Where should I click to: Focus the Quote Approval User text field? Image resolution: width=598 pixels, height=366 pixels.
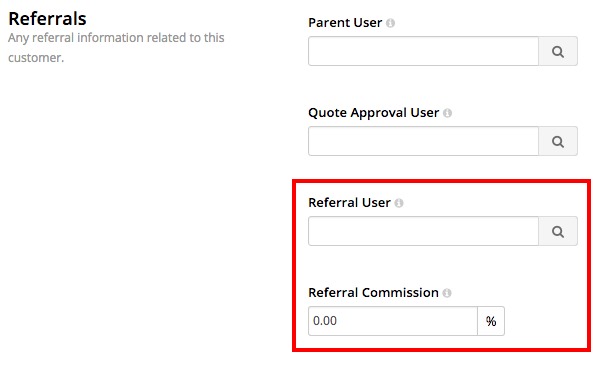click(x=423, y=141)
